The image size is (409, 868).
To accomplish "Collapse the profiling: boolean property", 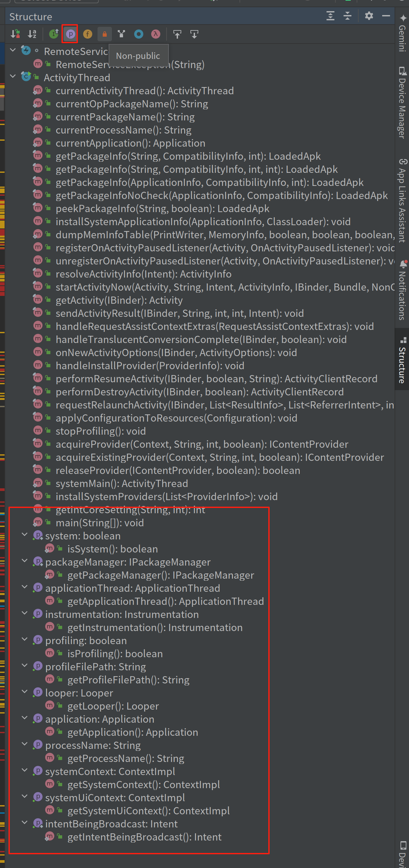I will (25, 639).
